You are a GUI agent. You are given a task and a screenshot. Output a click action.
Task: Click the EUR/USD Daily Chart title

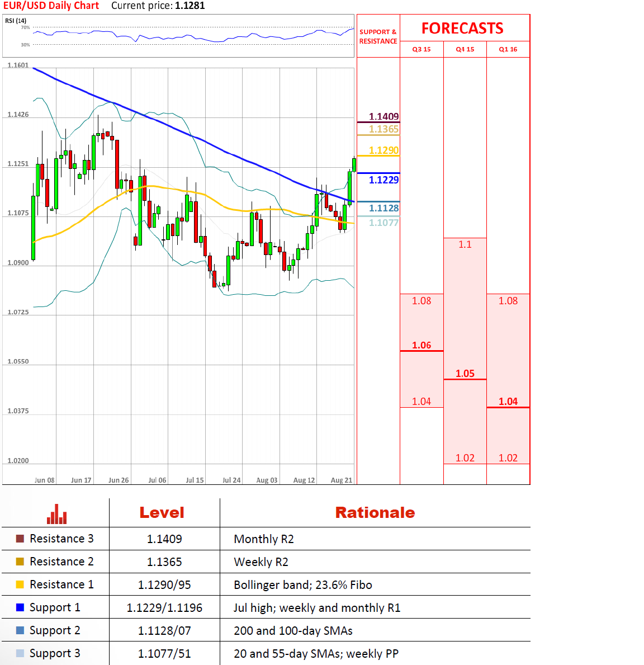click(x=51, y=6)
